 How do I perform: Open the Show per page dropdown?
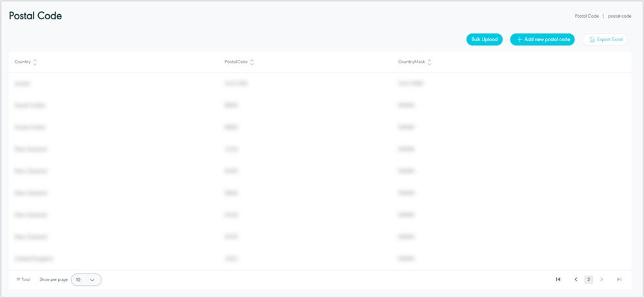(86, 280)
